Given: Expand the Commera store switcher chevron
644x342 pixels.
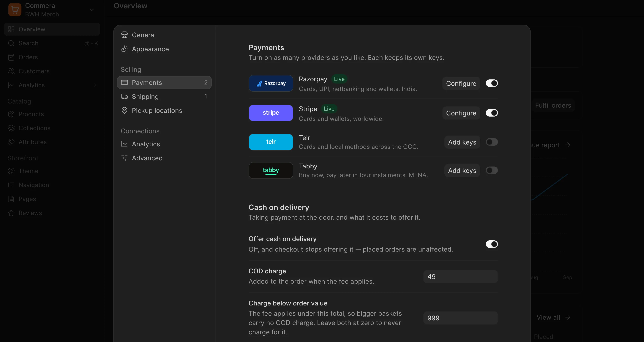Looking at the screenshot, I should pos(92,10).
